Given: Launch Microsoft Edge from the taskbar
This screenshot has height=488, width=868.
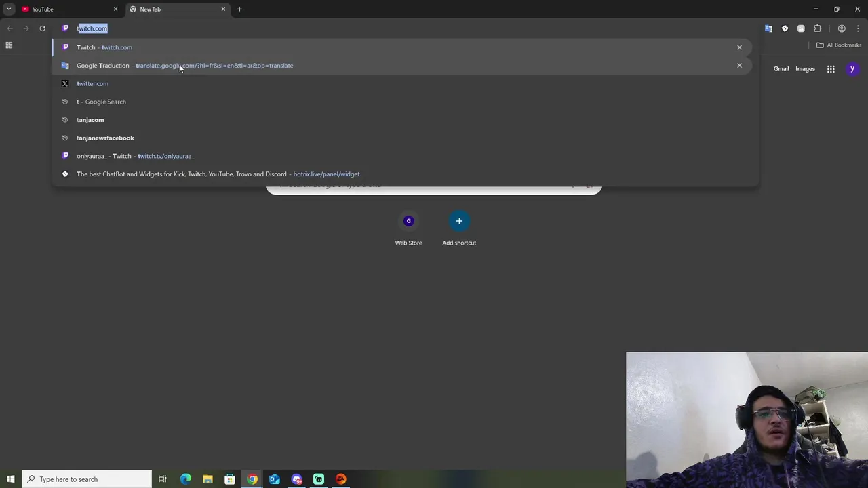Looking at the screenshot, I should [x=185, y=479].
